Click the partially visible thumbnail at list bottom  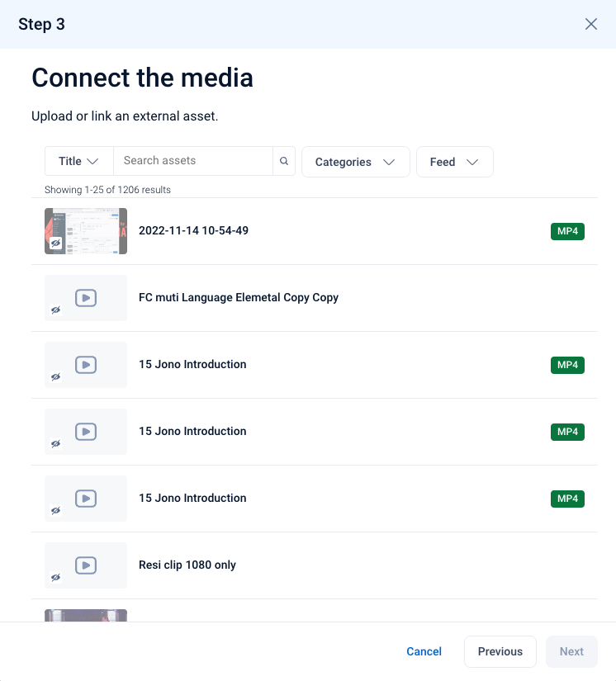pos(86,616)
